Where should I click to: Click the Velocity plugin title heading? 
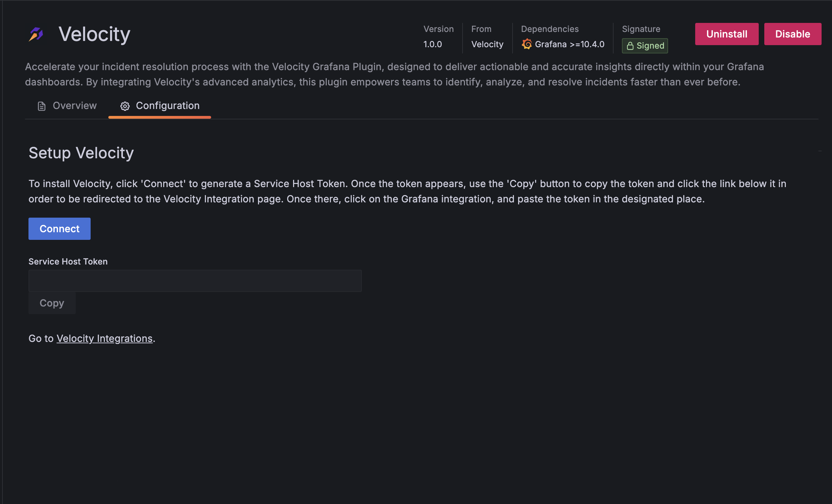94,34
